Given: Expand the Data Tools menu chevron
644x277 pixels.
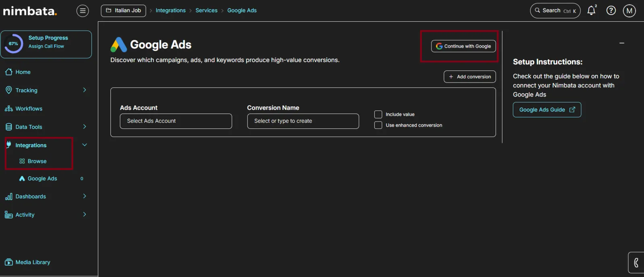Looking at the screenshot, I should pyautogui.click(x=85, y=127).
